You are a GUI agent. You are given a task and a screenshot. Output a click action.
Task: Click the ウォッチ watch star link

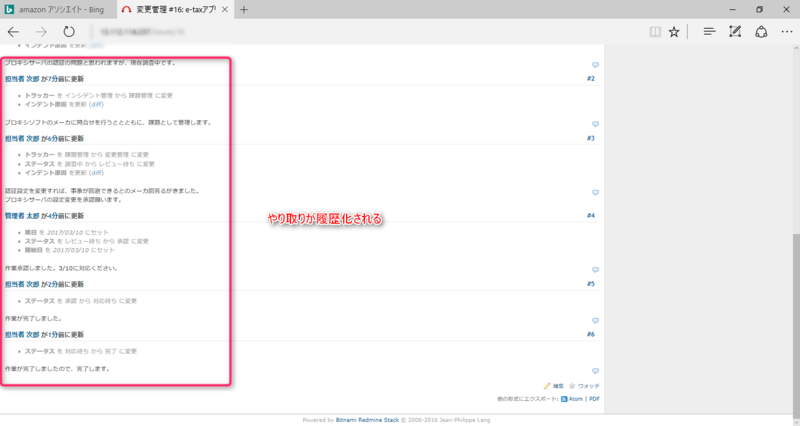[x=584, y=386]
